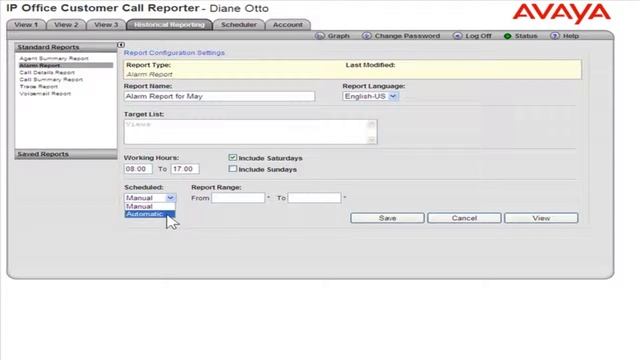The image size is (640, 360).
Task: Switch to View 3 tab
Action: (x=106, y=25)
